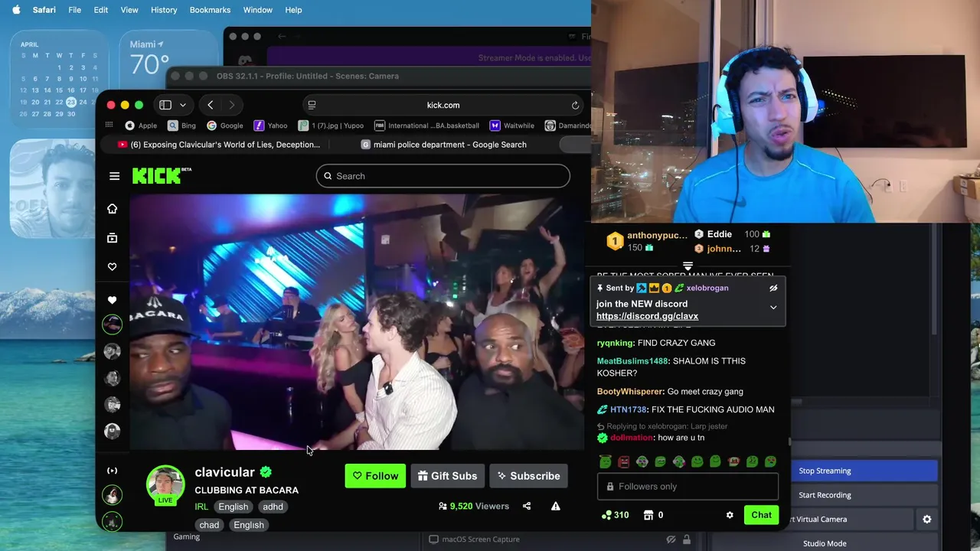
Task: Report stream via warning triangle icon
Action: [556, 506]
